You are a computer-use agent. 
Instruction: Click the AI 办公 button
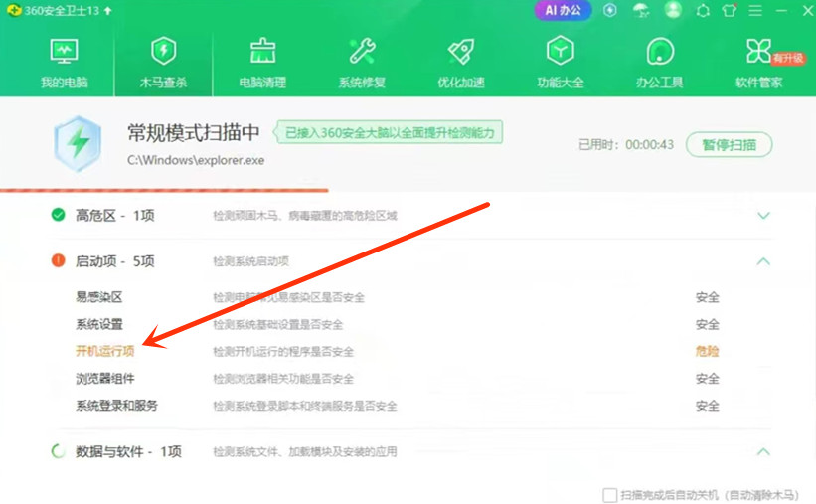coord(563,10)
